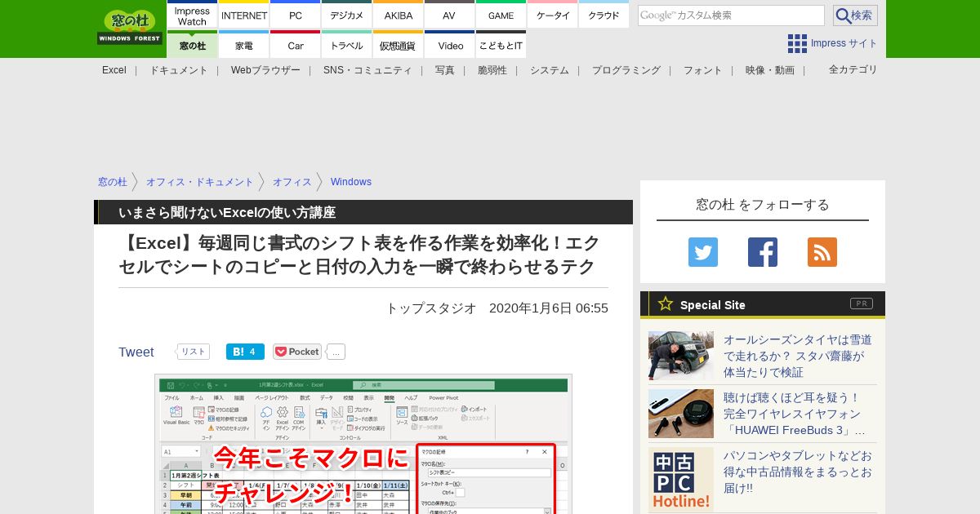Go to the Car Watch tab
This screenshot has height=514, width=980.
[296, 45]
